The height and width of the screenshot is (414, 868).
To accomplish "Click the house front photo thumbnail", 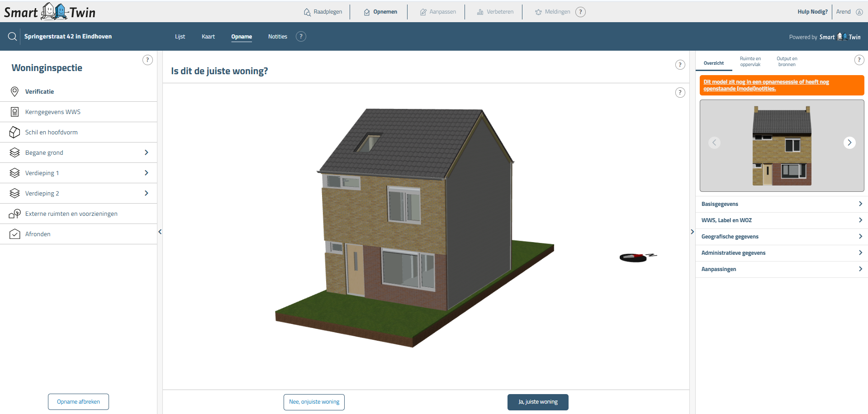I will pyautogui.click(x=781, y=146).
